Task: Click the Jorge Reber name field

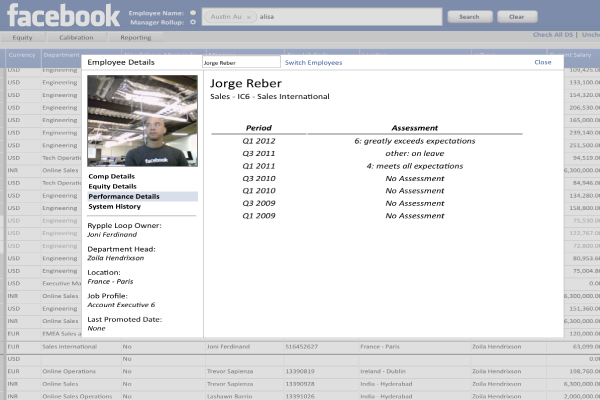Action: [x=240, y=62]
